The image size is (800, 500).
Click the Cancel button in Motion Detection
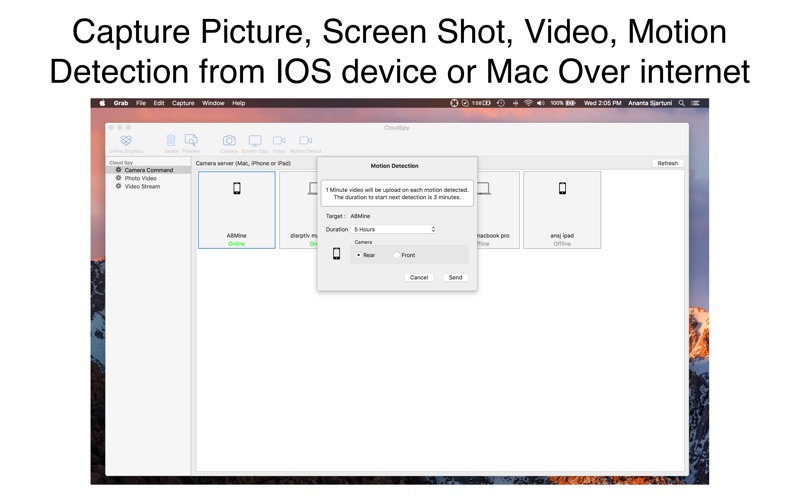[419, 278]
